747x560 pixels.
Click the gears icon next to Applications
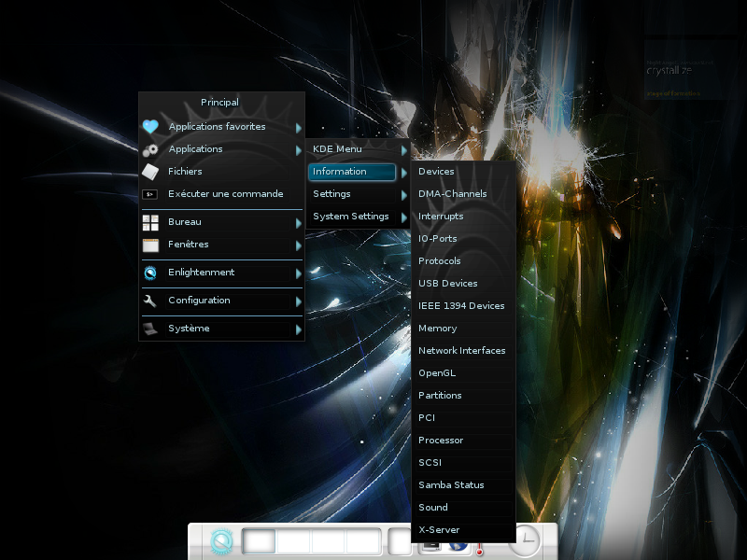coord(150,149)
